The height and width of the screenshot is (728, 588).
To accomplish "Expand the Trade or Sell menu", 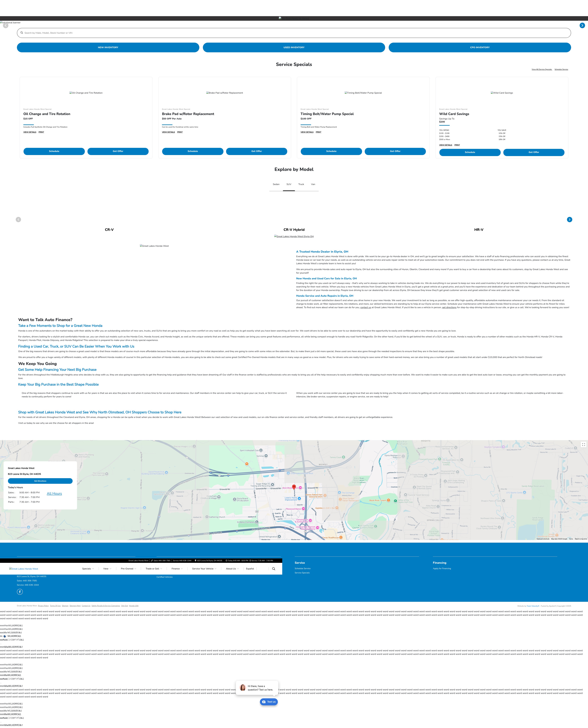I will [x=154, y=569].
